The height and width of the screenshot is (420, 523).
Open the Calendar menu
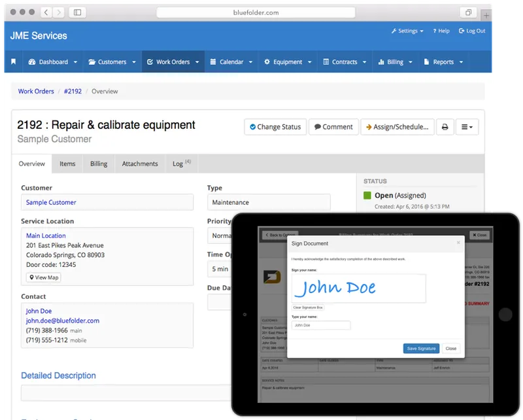[231, 61]
